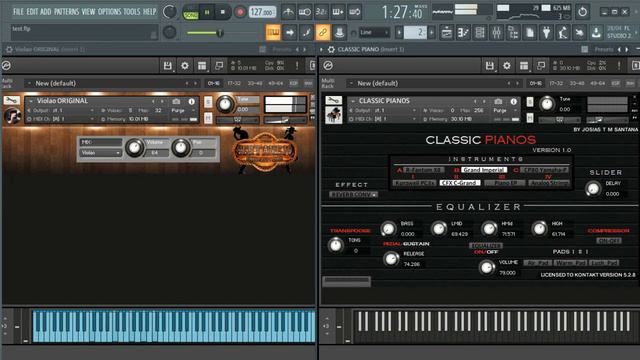Select the Kurzweil PC3x instrument button

point(414,183)
